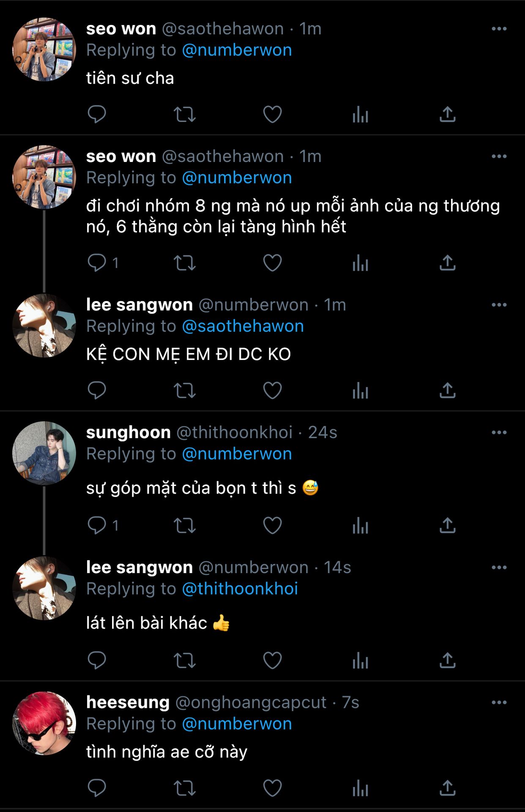View analytics for "KỆ CON MẸ EM" tweet
This screenshot has height=812, width=525.
360,390
